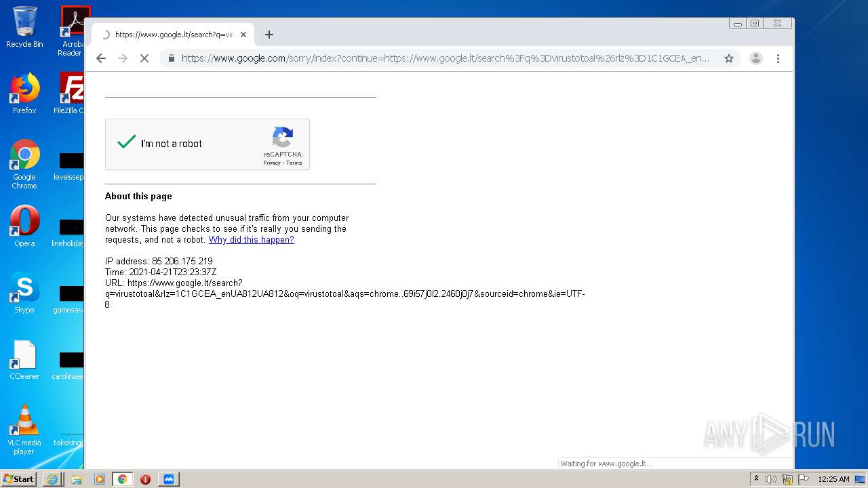
Task: Select Chrome in the taskbar
Action: click(x=123, y=479)
